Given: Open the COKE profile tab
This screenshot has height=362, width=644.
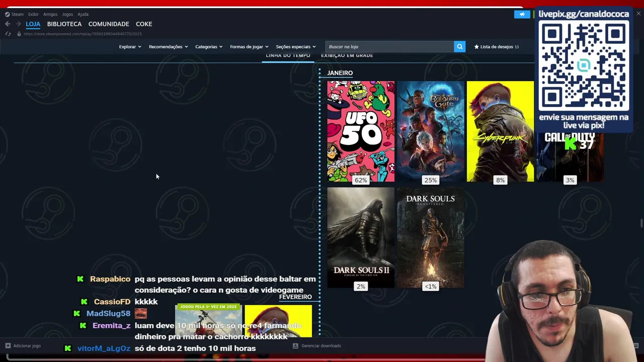Looking at the screenshot, I should 144,24.
